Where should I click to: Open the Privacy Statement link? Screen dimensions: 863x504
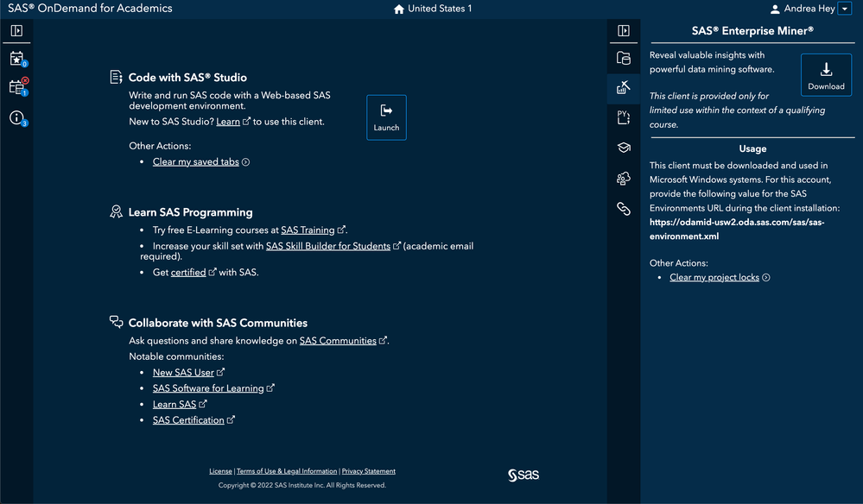pyautogui.click(x=369, y=471)
